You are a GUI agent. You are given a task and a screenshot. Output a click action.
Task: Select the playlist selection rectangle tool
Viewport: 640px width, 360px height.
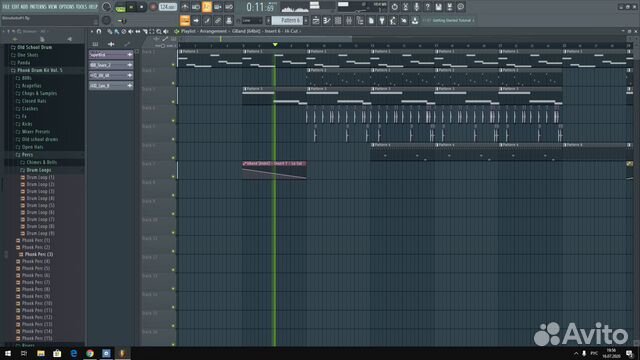152,31
